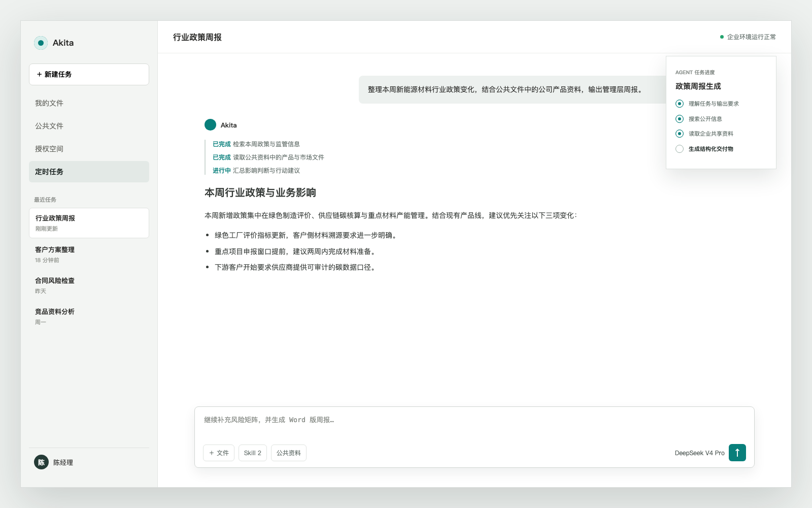812x508 pixels.
Task: Open the DeepSeek V4 Pro model selector
Action: click(x=699, y=453)
